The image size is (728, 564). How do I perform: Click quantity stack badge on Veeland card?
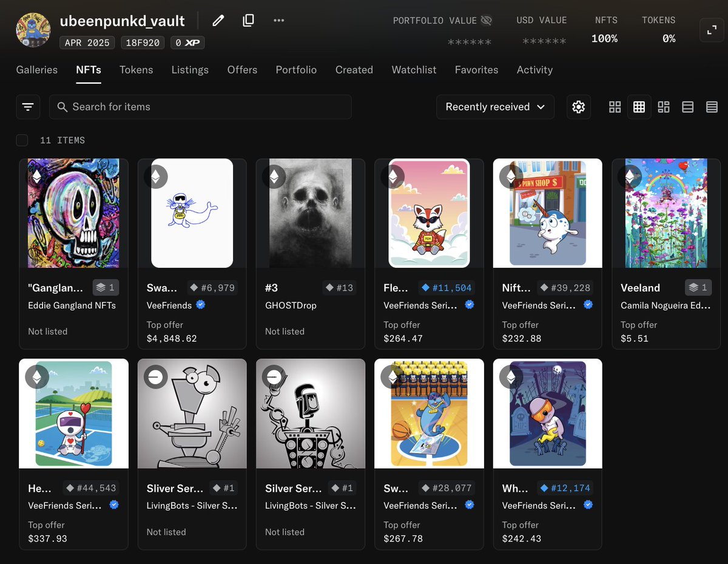[x=698, y=288]
